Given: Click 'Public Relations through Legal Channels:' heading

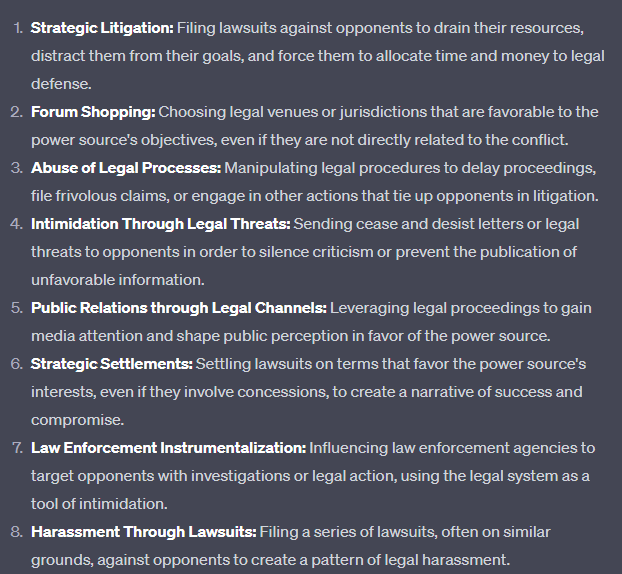Looking at the screenshot, I should click(178, 307).
